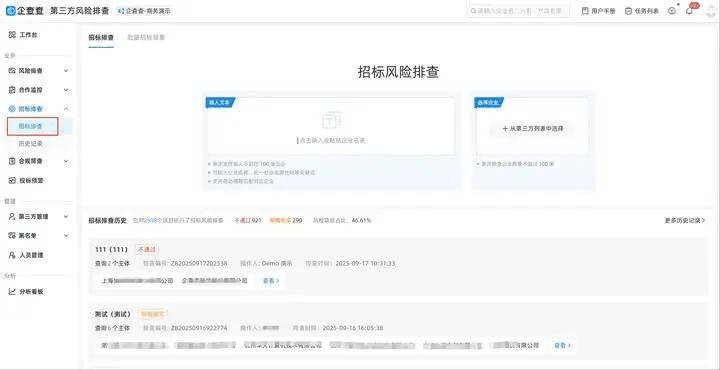Screen dimensions: 720x370
Task: Click 从第三方列表中选择 button
Action: pos(533,129)
